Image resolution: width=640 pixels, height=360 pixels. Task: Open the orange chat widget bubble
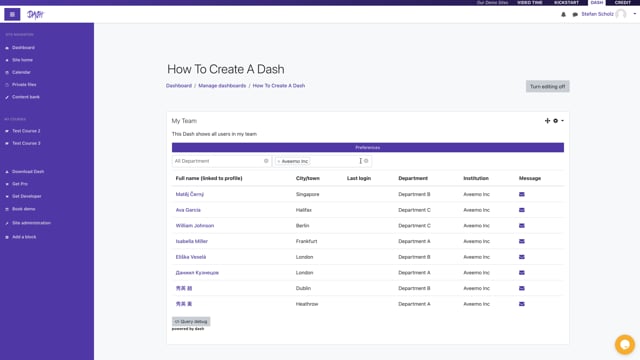pyautogui.click(x=625, y=344)
